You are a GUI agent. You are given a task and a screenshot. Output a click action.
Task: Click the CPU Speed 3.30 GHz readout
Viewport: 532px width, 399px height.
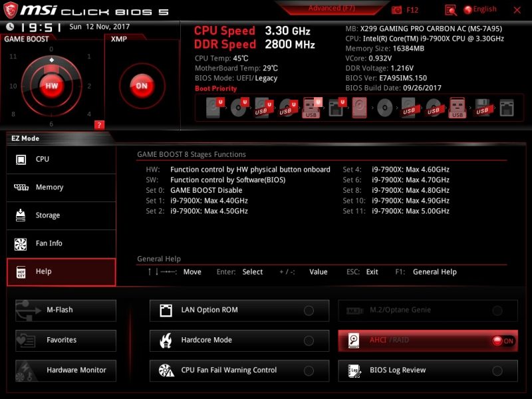[x=252, y=31]
